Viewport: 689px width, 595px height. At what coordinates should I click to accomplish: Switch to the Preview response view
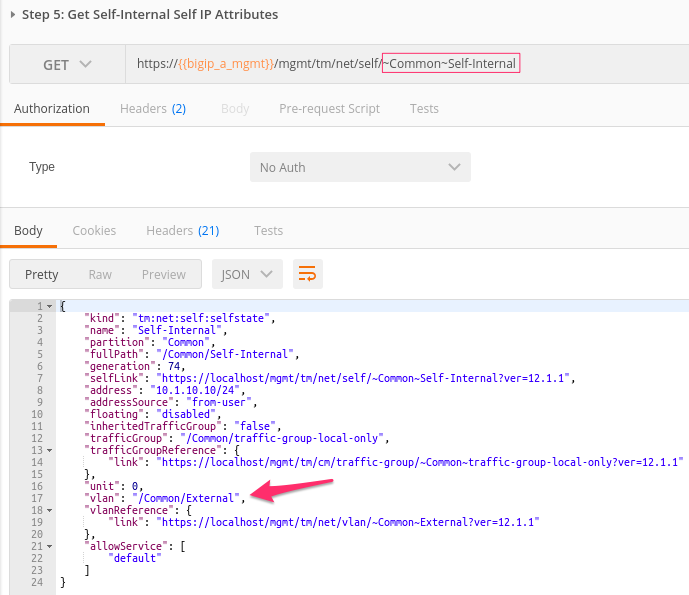tap(163, 275)
